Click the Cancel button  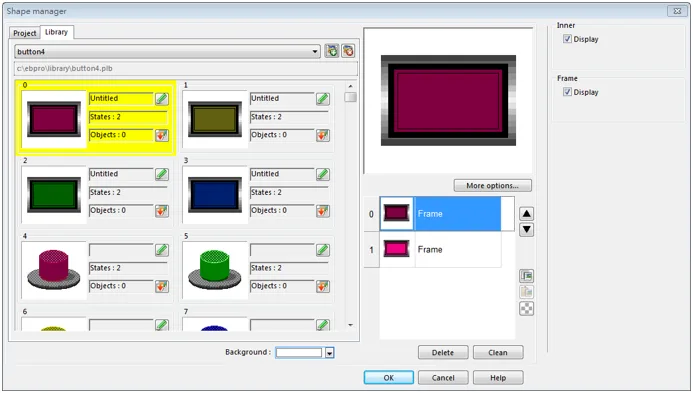click(x=443, y=378)
